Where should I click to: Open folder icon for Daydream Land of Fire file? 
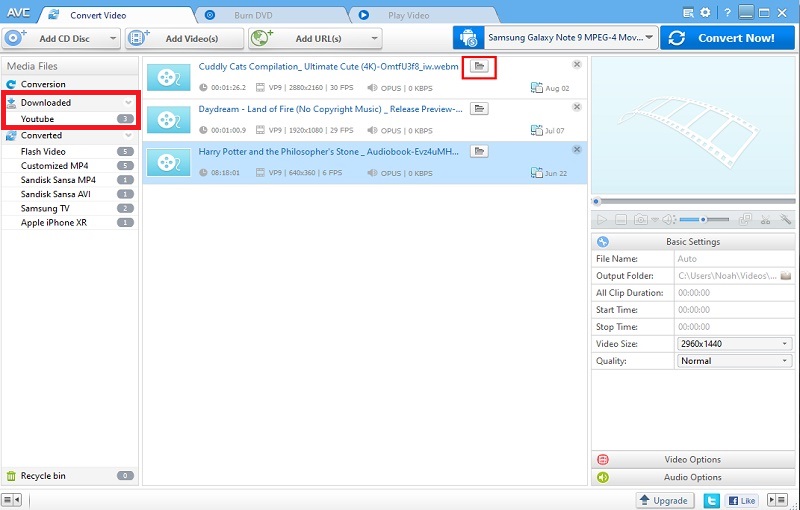pyautogui.click(x=479, y=109)
